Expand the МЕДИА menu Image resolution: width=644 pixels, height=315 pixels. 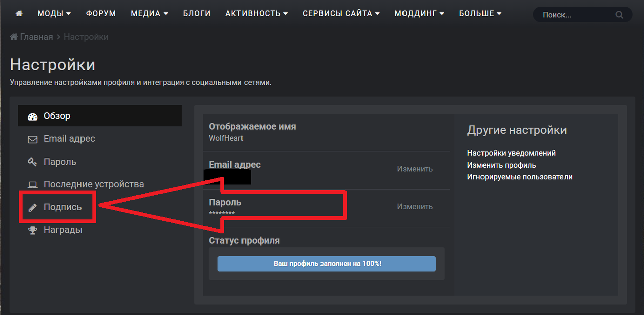coord(149,14)
